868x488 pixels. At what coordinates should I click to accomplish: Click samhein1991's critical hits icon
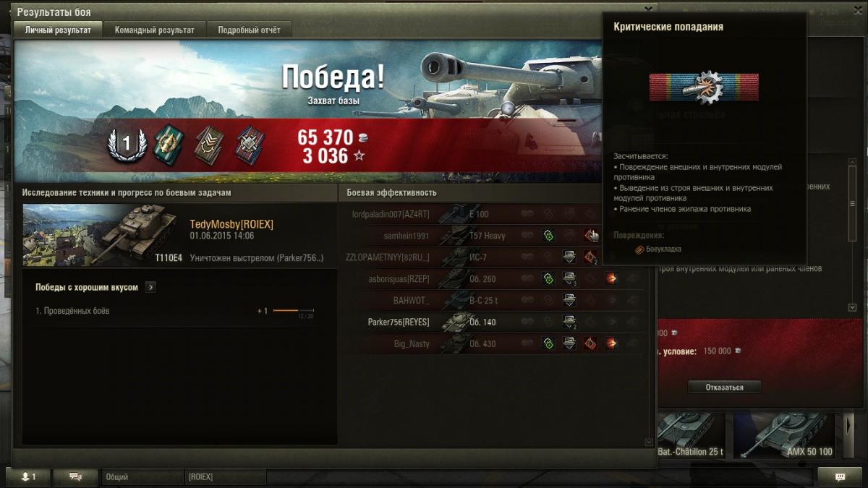pyautogui.click(x=591, y=236)
